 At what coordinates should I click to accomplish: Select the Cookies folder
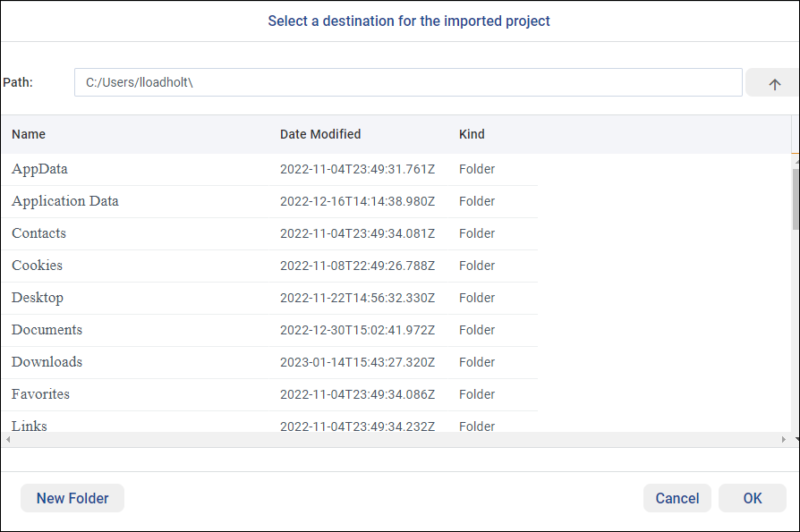pyautogui.click(x=37, y=266)
